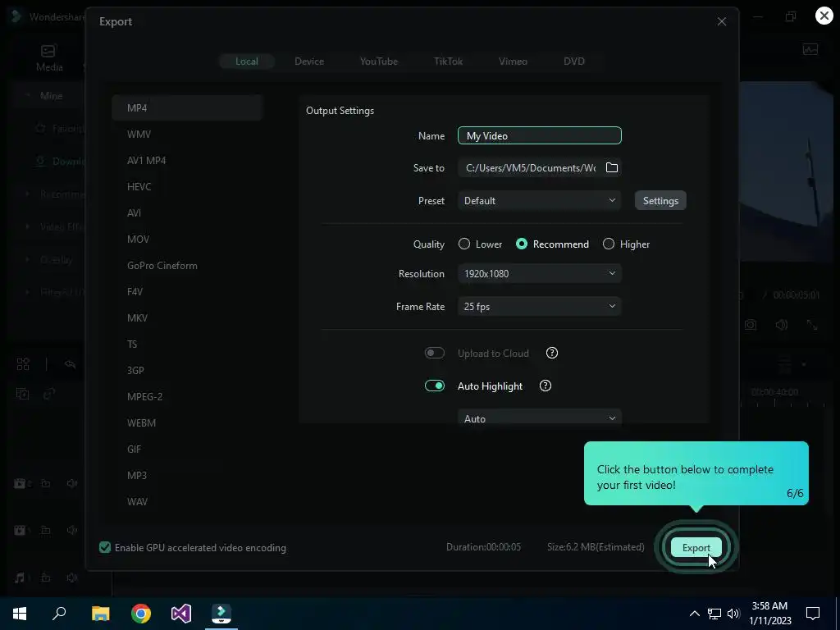Viewport: 840px width, 630px height.
Task: Close the tutorial overlay with X
Action: click(x=824, y=16)
